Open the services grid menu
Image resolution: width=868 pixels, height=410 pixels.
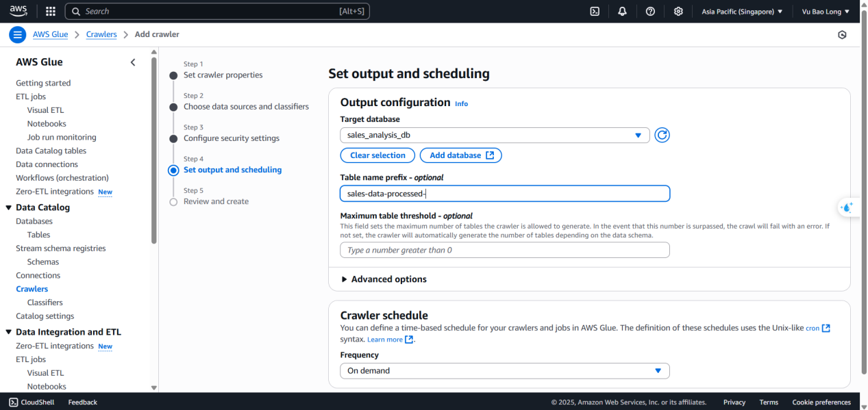coord(51,11)
